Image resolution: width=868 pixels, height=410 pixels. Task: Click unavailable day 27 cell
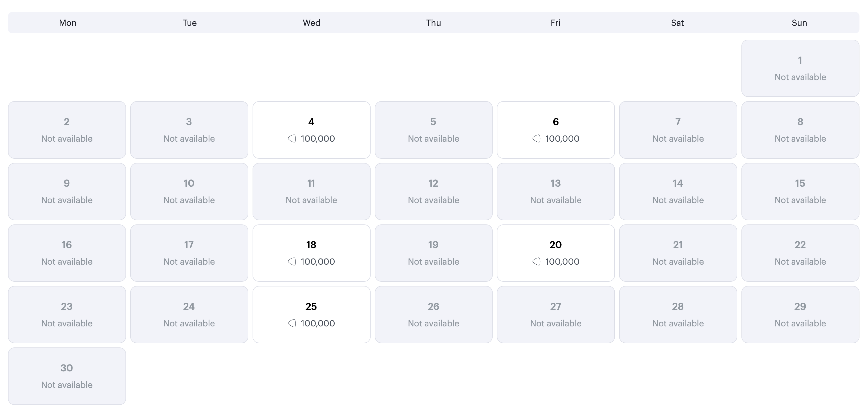(x=556, y=314)
